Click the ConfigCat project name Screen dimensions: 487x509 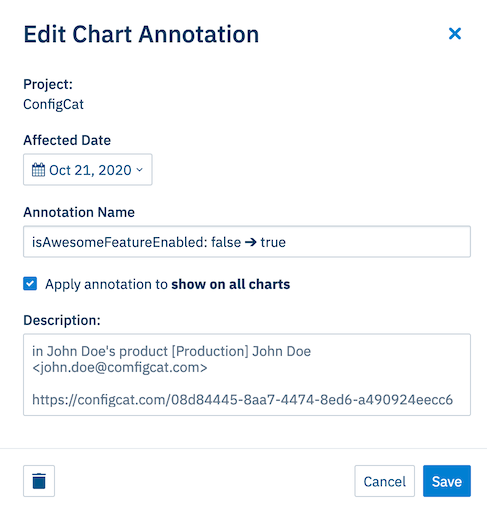tap(53, 104)
